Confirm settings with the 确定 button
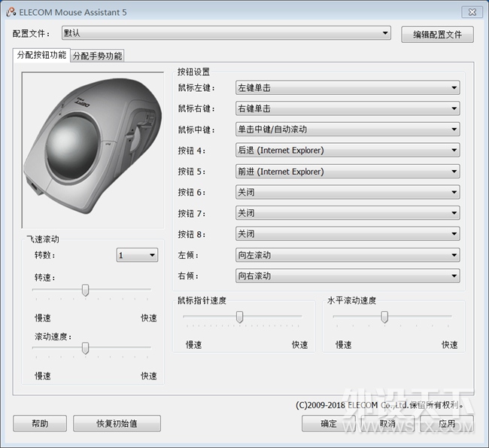Viewport: 489px width, 448px height. point(329,423)
